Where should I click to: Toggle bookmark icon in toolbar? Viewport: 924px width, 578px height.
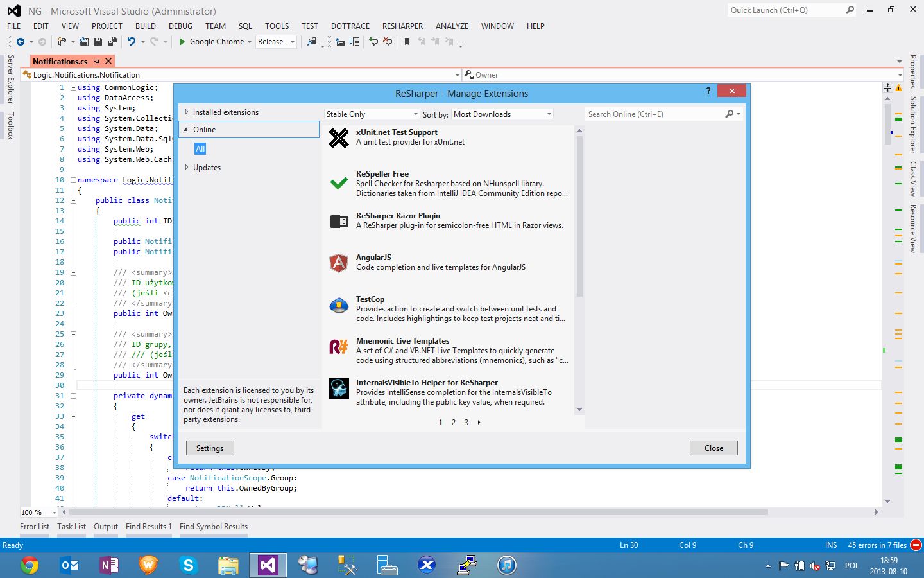tap(407, 42)
